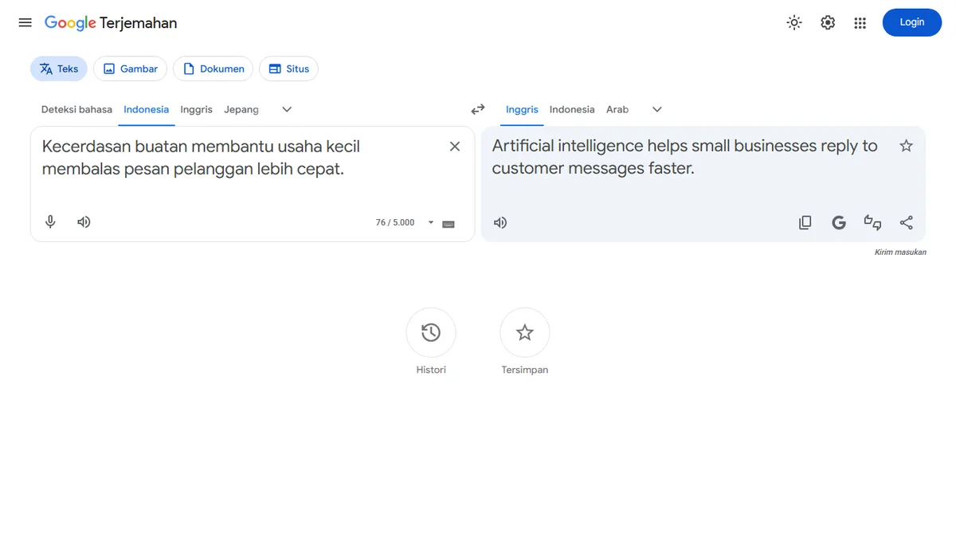Choose Deteksi bahasa as source
Viewport: 956px width, 560px height.
76,109
